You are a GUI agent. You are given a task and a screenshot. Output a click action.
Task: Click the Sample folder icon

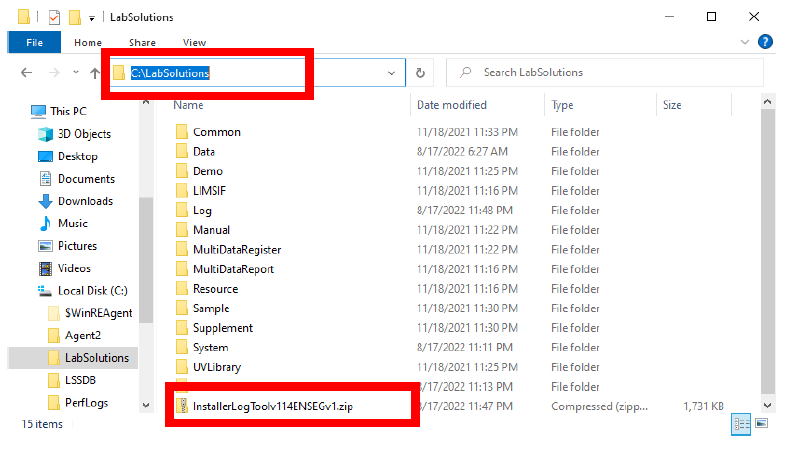click(x=182, y=308)
